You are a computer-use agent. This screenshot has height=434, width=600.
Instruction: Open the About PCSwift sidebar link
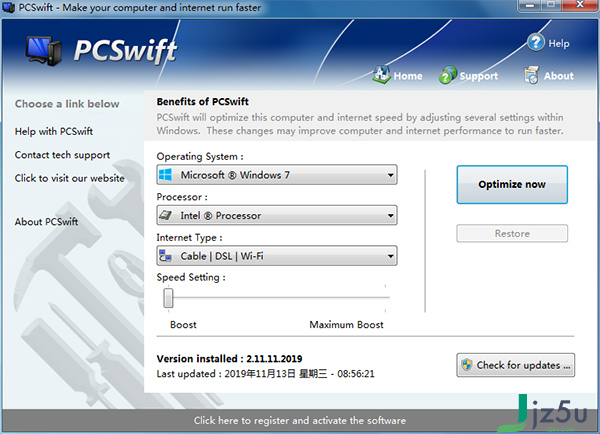tap(46, 222)
